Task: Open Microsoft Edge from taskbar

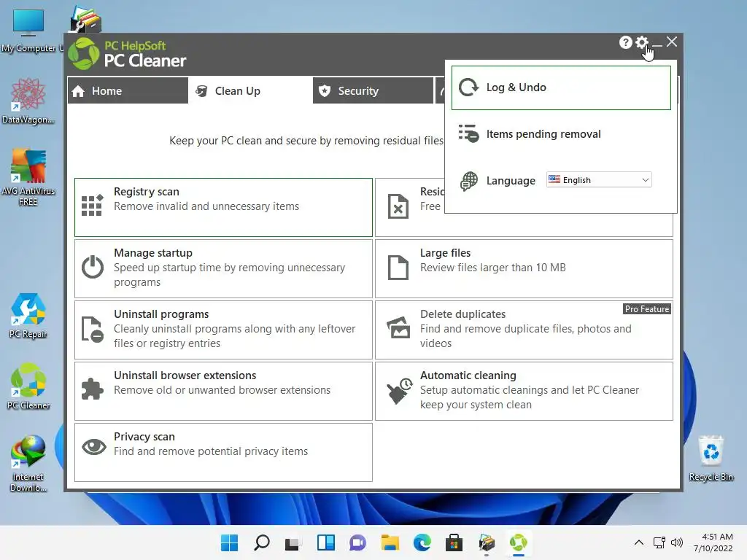Action: 422,542
